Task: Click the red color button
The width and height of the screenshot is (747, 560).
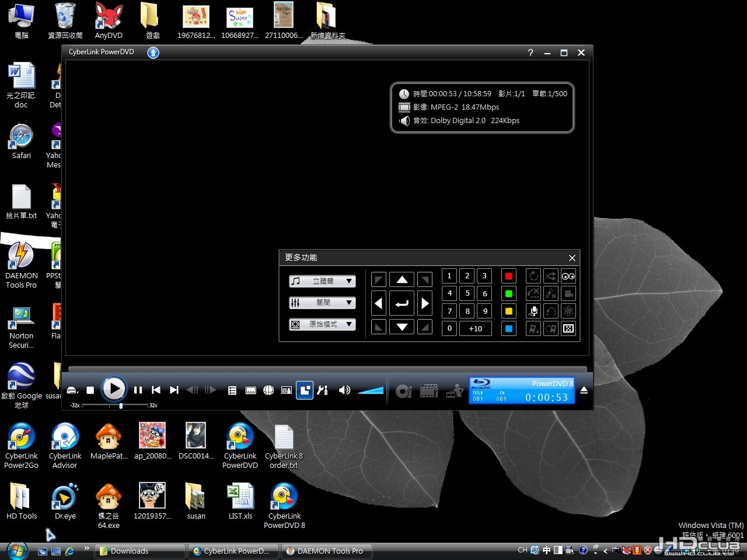Action: coord(509,276)
